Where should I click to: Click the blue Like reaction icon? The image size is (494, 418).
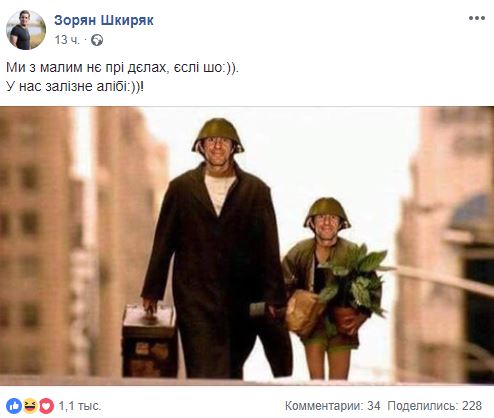(x=14, y=406)
